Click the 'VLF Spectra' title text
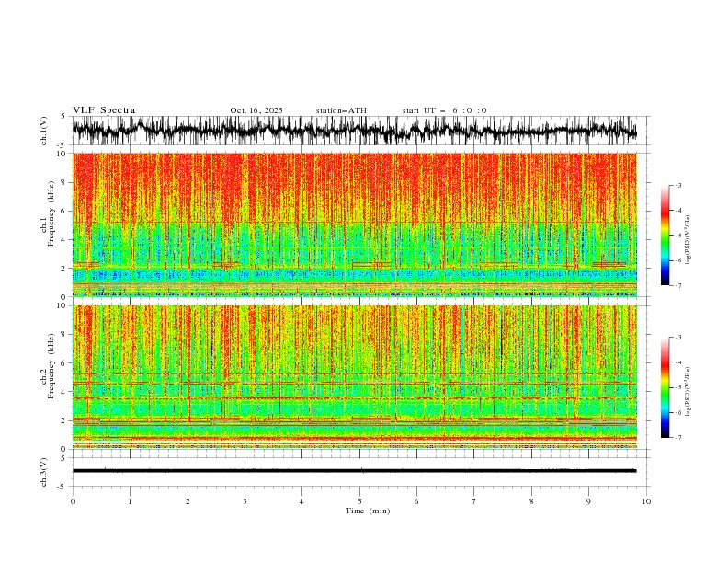The height and width of the screenshot is (563, 728). tap(104, 110)
